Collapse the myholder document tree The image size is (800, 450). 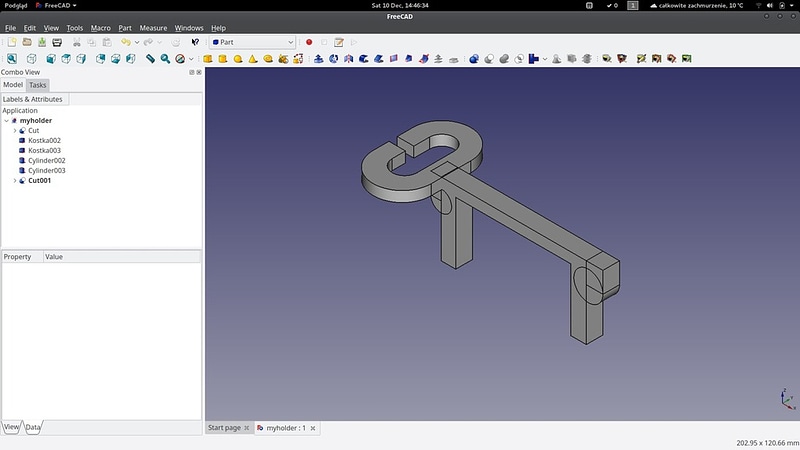pyautogui.click(x=6, y=121)
